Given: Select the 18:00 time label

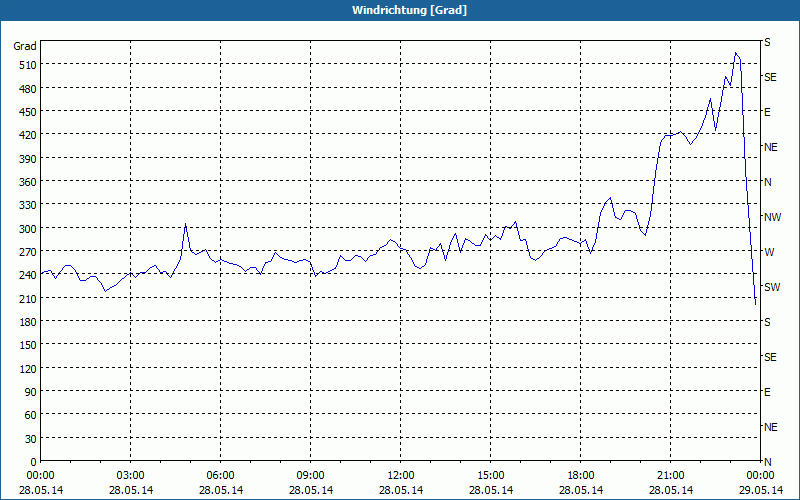Looking at the screenshot, I should (x=581, y=476).
